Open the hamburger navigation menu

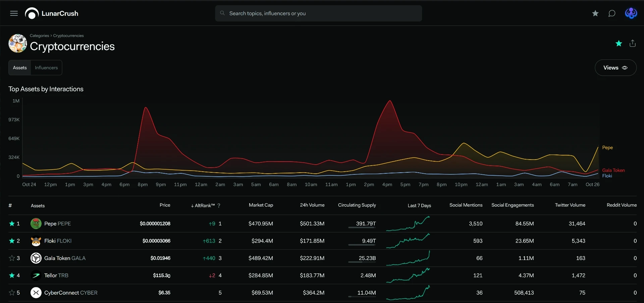click(x=14, y=13)
